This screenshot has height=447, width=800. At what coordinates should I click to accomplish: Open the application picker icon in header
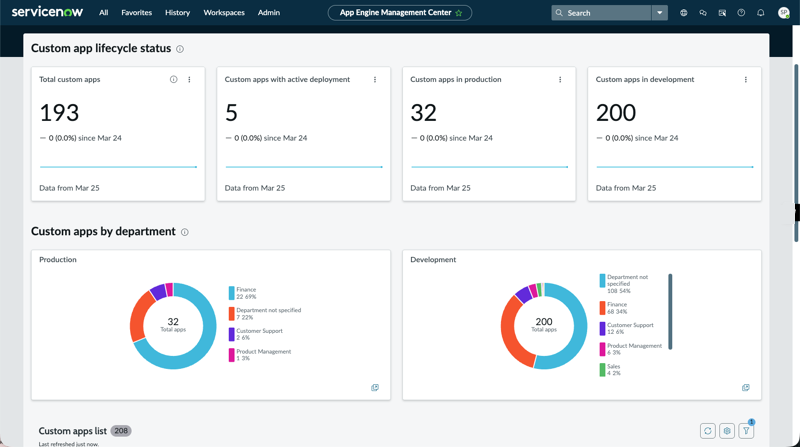pyautogui.click(x=722, y=13)
